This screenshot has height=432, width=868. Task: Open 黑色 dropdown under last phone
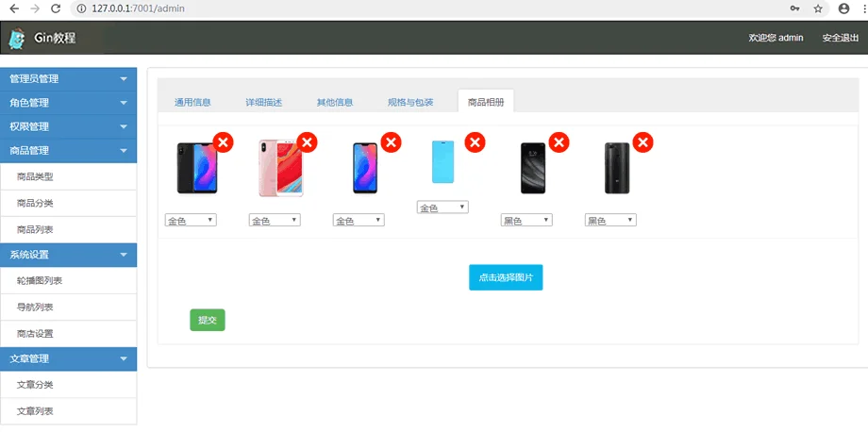610,220
